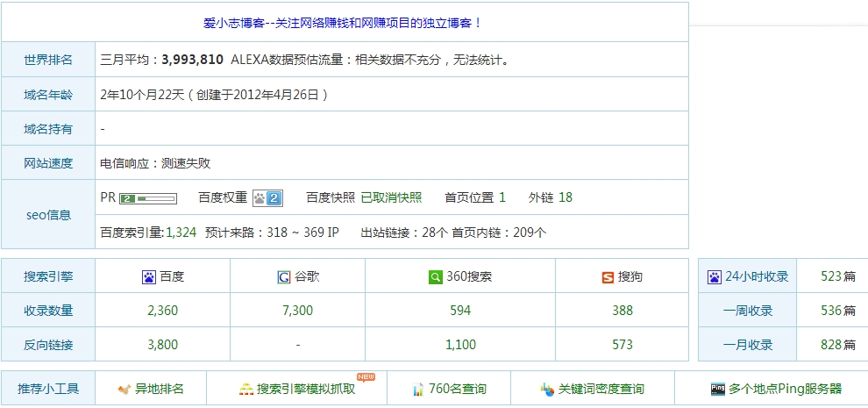Click the Alexa rank 3,993,810
The width and height of the screenshot is (868, 408).
[x=192, y=60]
